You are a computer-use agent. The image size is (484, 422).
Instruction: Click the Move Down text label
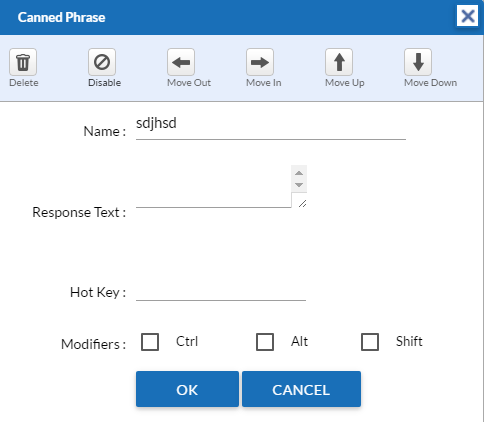[x=430, y=83]
